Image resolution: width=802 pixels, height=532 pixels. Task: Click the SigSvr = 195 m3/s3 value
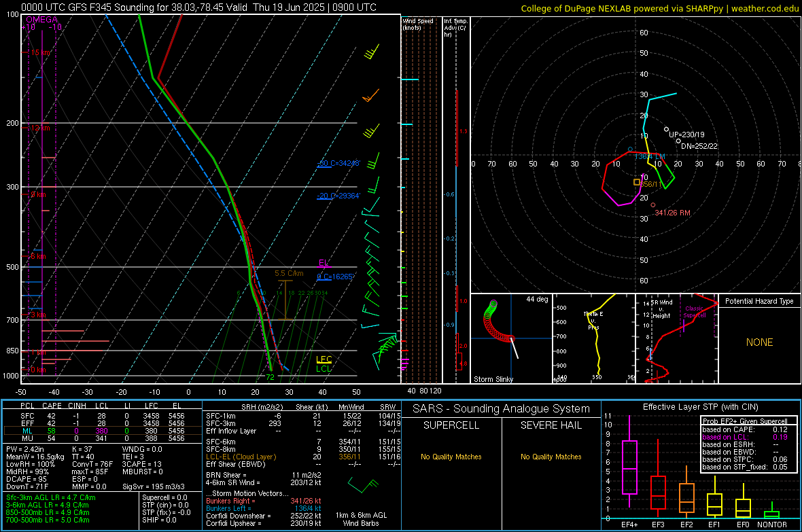(154, 486)
